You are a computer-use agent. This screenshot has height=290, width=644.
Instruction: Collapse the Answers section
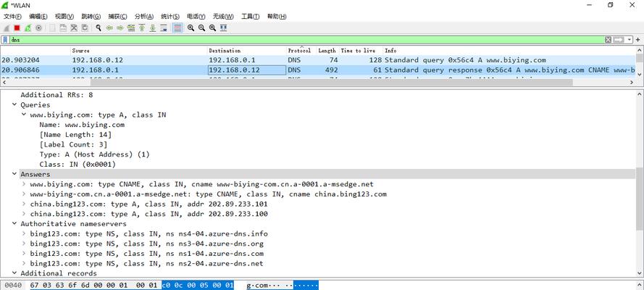pyautogui.click(x=14, y=174)
